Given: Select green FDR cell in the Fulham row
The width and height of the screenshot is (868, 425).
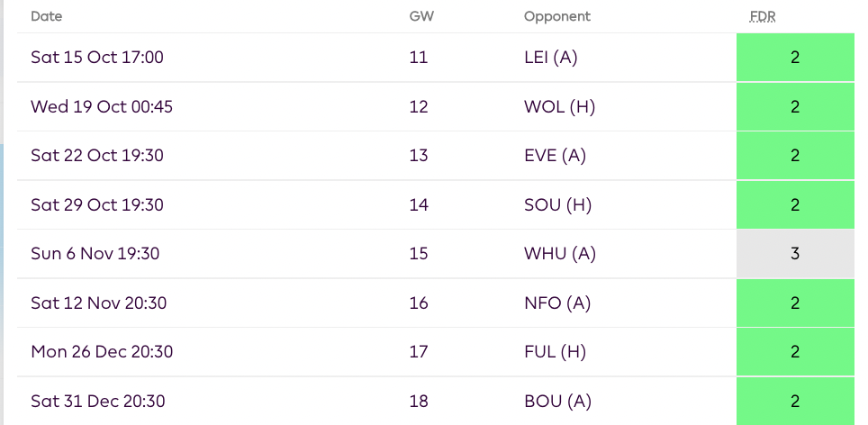Looking at the screenshot, I should pyautogui.click(x=794, y=351).
